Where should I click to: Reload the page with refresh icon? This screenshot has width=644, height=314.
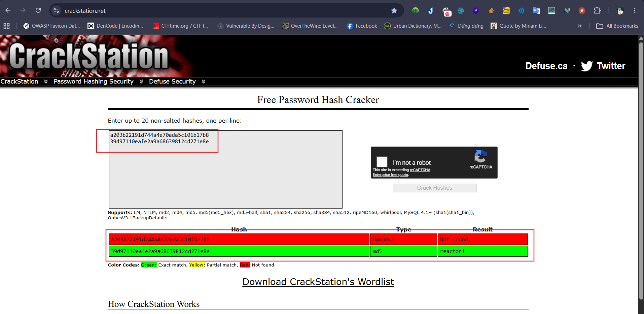[38, 10]
